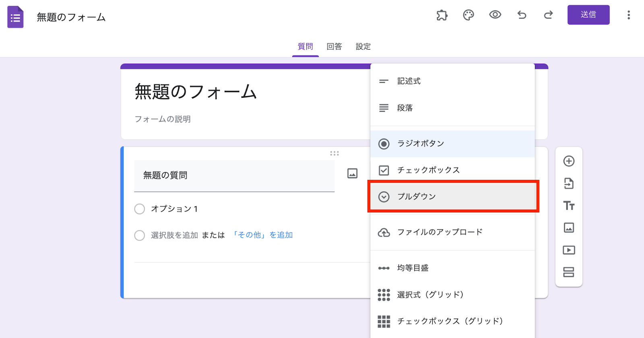This screenshot has height=338, width=644.
Task: Click the import questions icon
Action: click(569, 183)
